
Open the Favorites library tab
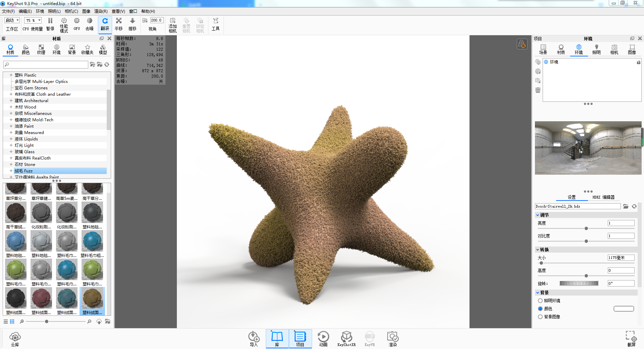click(87, 49)
